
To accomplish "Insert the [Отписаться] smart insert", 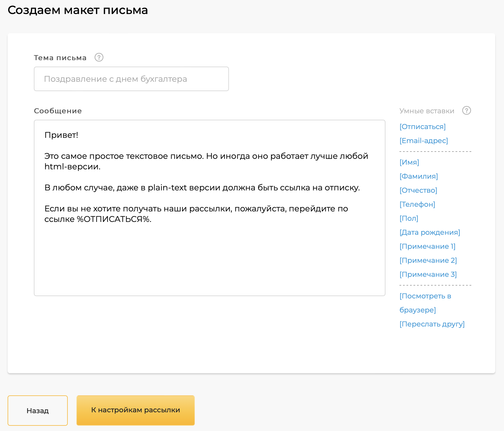I will [423, 126].
